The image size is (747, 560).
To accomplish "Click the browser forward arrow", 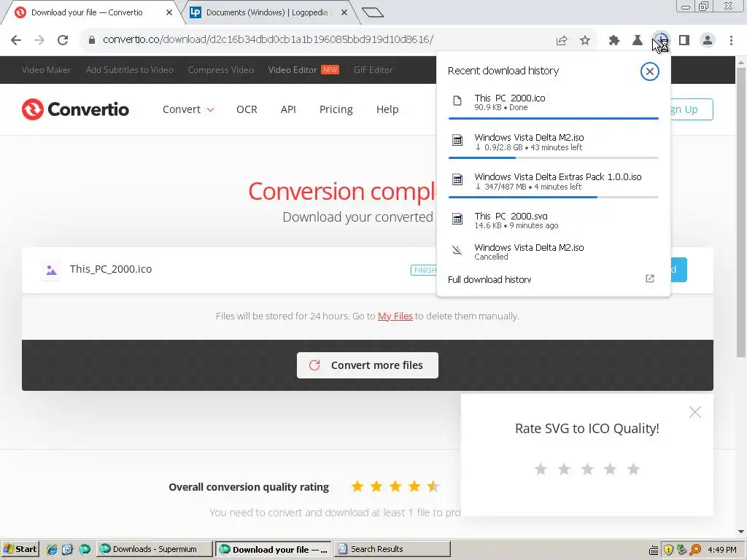I will [39, 40].
